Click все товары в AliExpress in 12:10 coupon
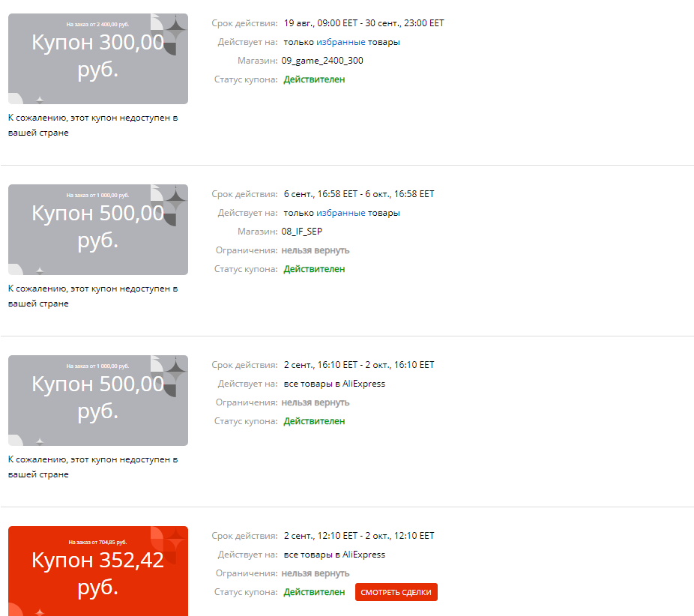 coord(334,555)
